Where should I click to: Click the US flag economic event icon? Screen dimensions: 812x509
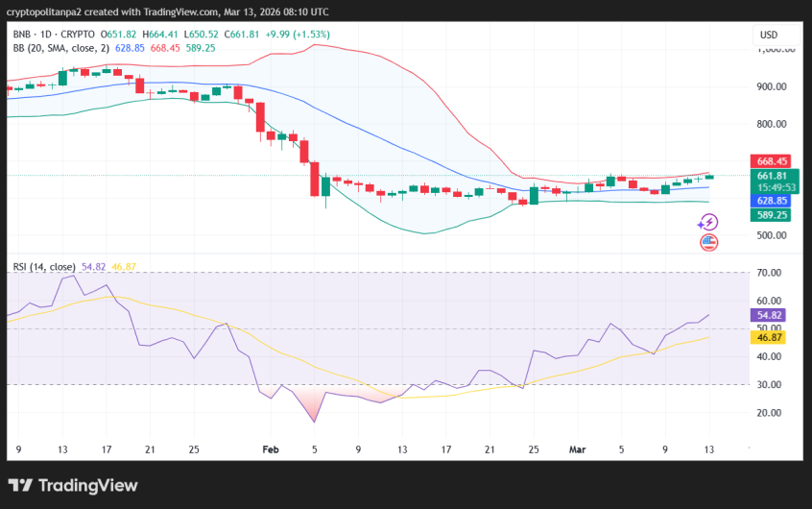[708, 242]
